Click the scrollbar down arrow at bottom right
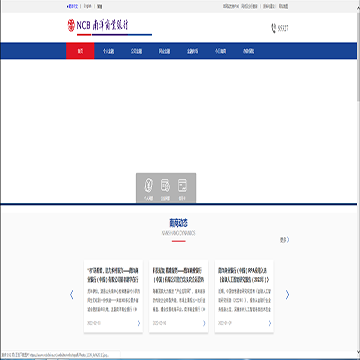The image size is (360, 360). click(x=358, y=352)
